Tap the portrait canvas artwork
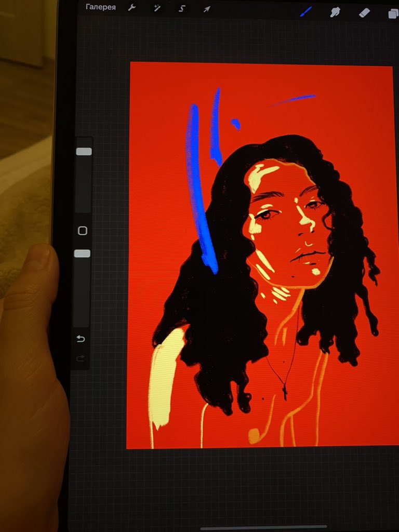 261,255
